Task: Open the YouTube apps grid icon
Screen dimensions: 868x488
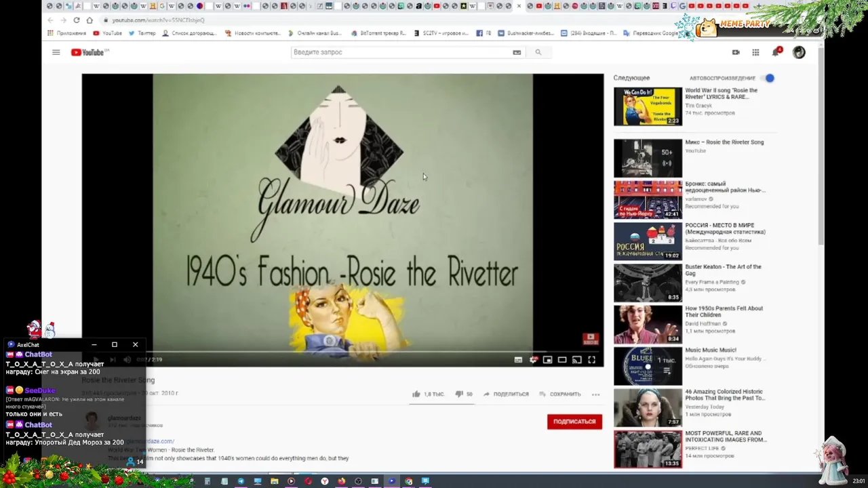Action: [755, 52]
